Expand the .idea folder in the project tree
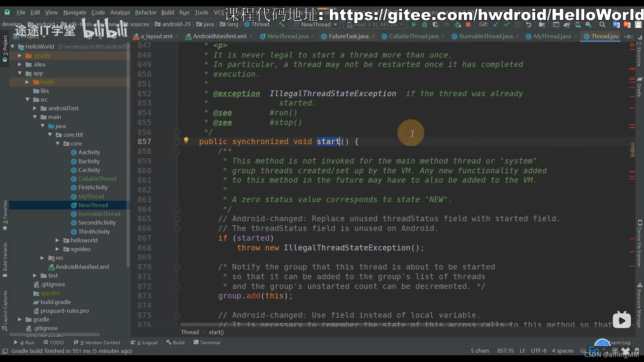 pyautogui.click(x=20, y=64)
